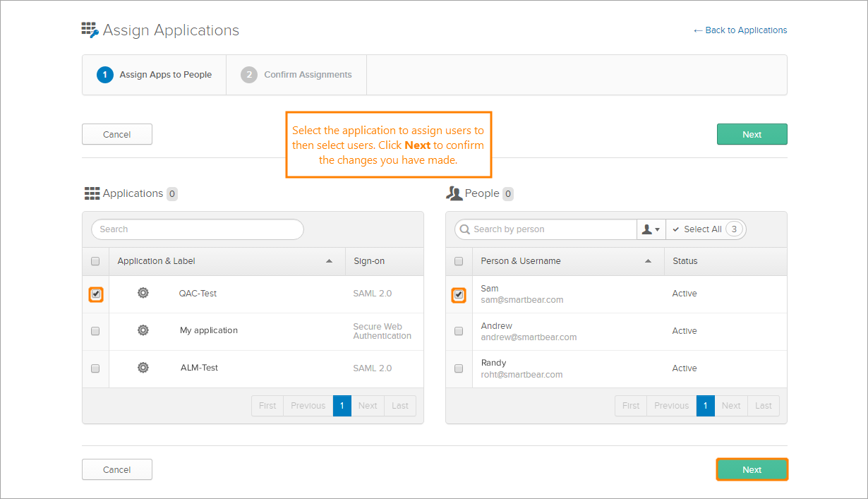Click the Assign Applications grid-key icon
The width and height of the screenshot is (868, 499).
click(x=90, y=30)
